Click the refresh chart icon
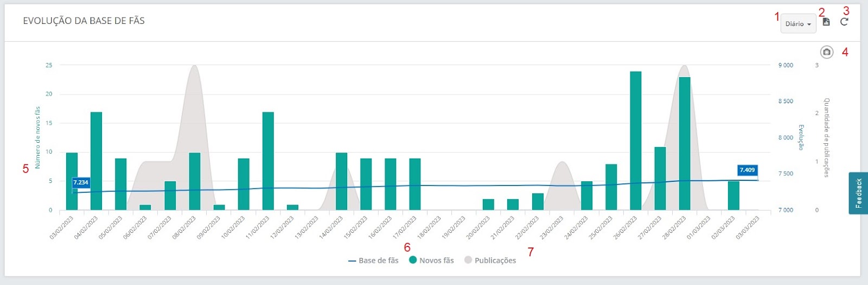Image resolution: width=868 pixels, height=285 pixels. 844,22
